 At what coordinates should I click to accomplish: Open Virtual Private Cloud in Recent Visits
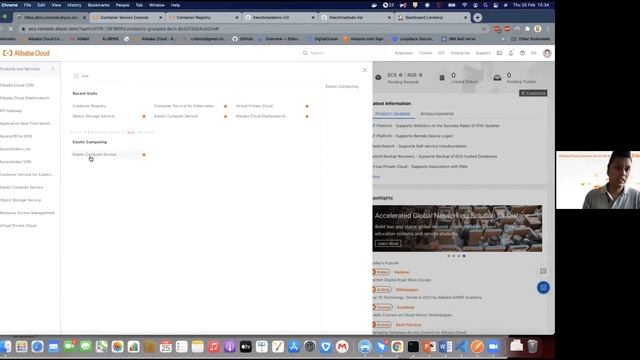(254, 106)
